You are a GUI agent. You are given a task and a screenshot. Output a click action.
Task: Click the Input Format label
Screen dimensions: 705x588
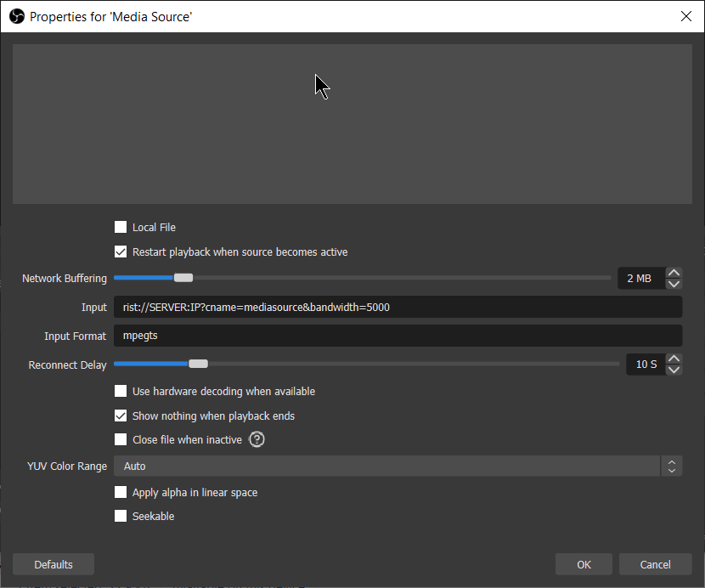pyautogui.click(x=75, y=336)
